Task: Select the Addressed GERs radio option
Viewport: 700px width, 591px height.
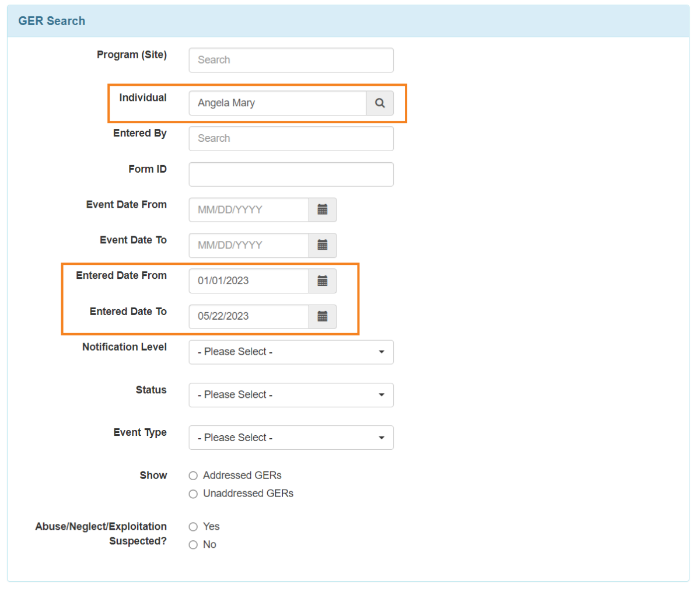Action: pyautogui.click(x=193, y=476)
